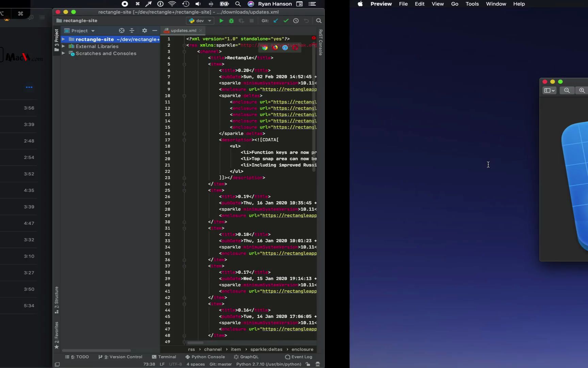This screenshot has width=588, height=368.
Task: Click the Git Rollback undo arrow icon
Action: 306,21
